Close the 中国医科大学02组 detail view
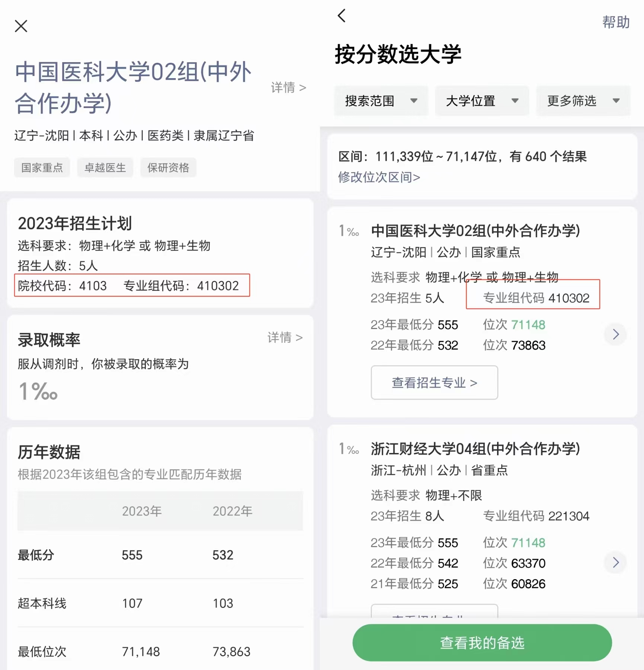The width and height of the screenshot is (644, 670). tap(21, 26)
